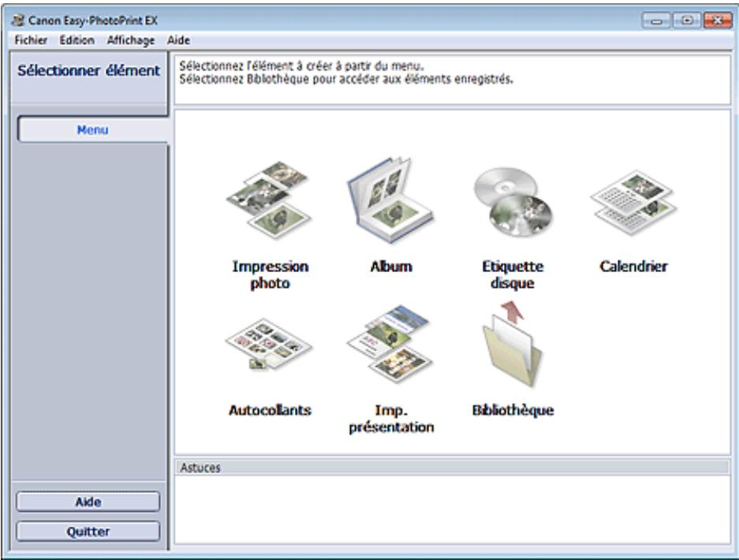Viewport: 739px width, 560px height.
Task: Open the Affichage menu
Action: (x=131, y=40)
